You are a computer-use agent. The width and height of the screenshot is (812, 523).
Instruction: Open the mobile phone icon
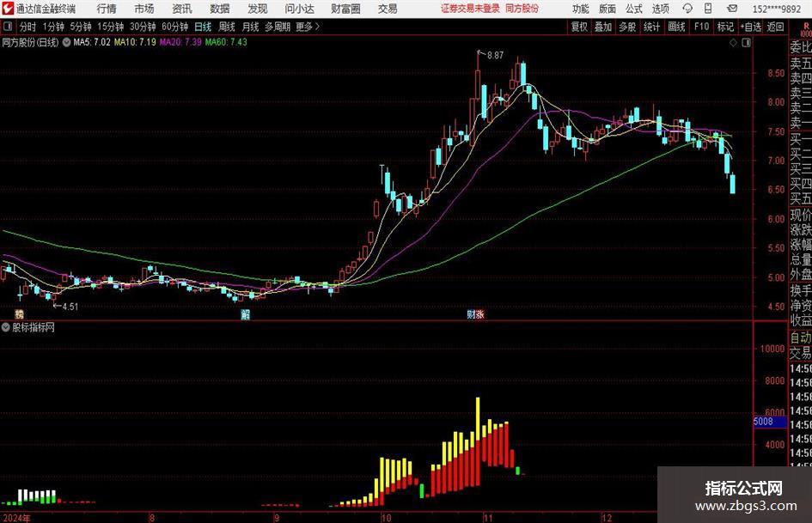tap(708, 9)
